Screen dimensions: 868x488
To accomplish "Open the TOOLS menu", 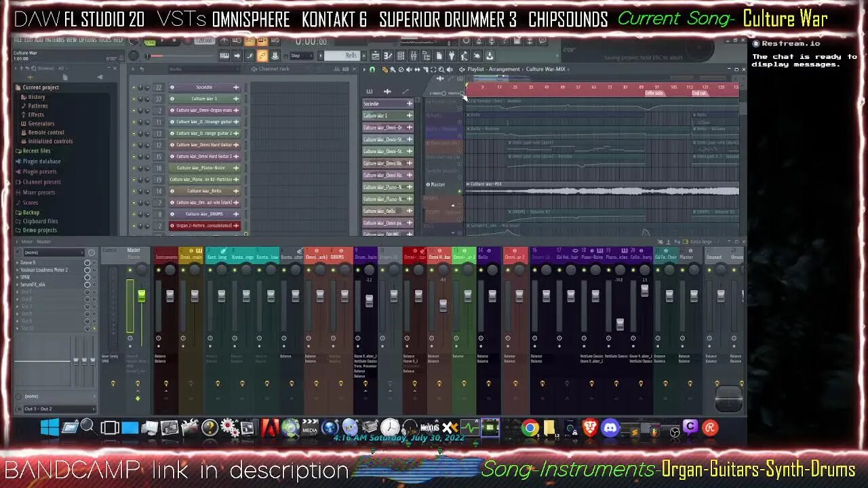I will pyautogui.click(x=105, y=40).
